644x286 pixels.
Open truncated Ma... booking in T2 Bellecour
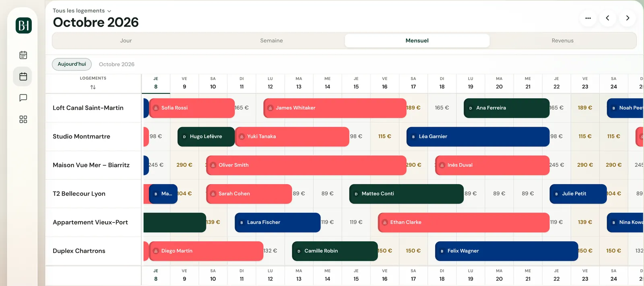point(163,194)
